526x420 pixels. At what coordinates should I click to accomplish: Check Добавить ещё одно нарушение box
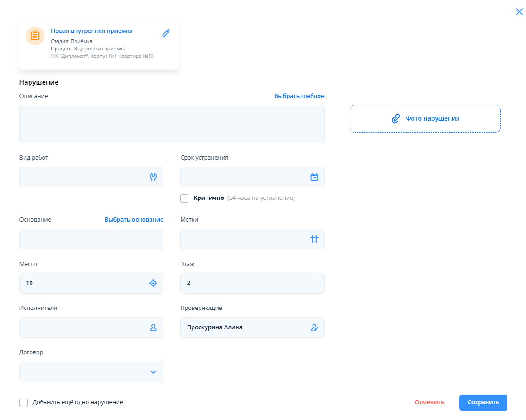point(24,402)
